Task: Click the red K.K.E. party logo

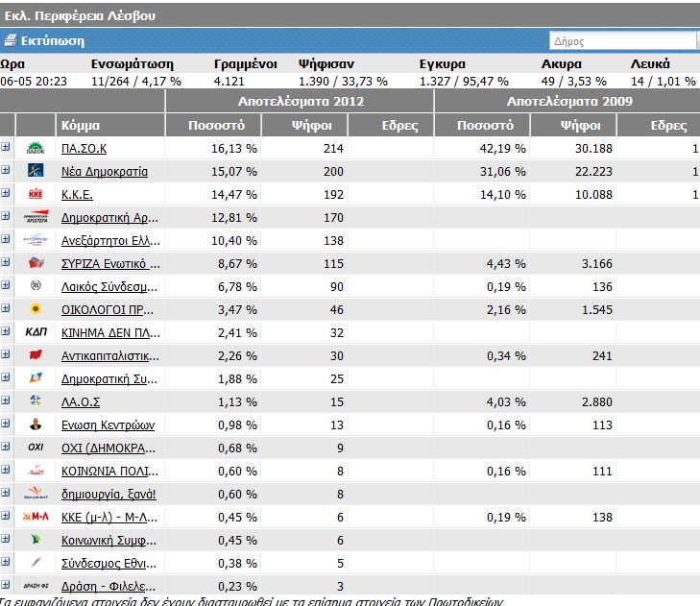Action: [36, 194]
